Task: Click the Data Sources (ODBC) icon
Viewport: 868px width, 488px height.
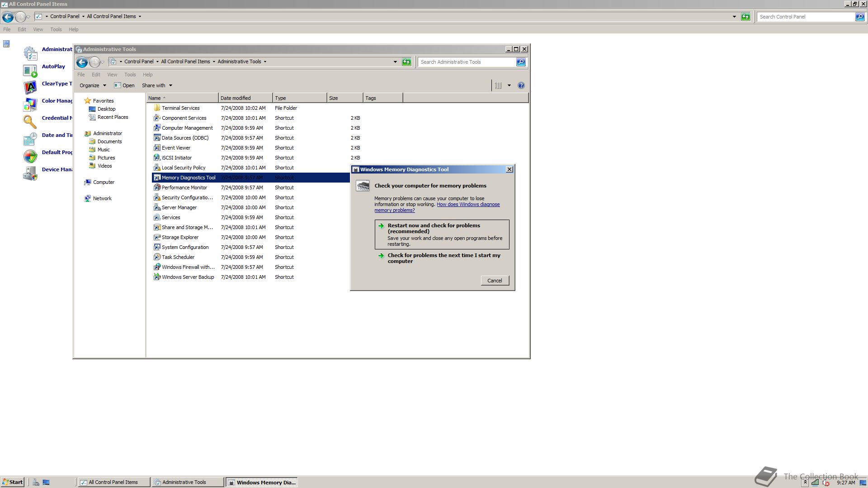Action: coord(157,138)
